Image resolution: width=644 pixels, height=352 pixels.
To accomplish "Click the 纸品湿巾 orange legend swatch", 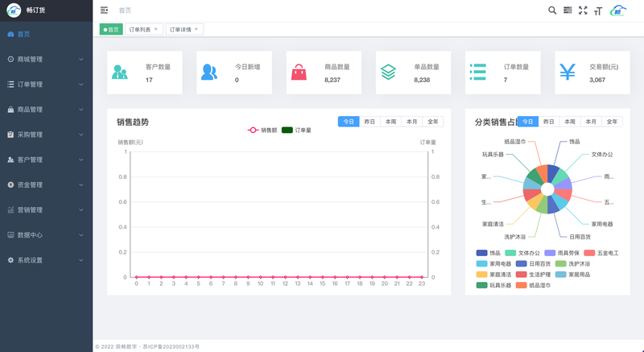I will coord(521,285).
